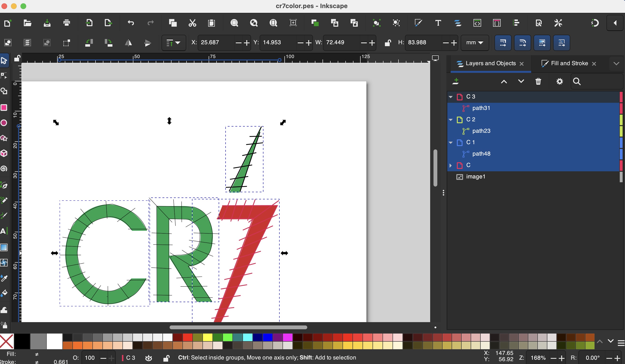Toggle move gradients with object
Image resolution: width=625 pixels, height=364 pixels.
coord(542,43)
